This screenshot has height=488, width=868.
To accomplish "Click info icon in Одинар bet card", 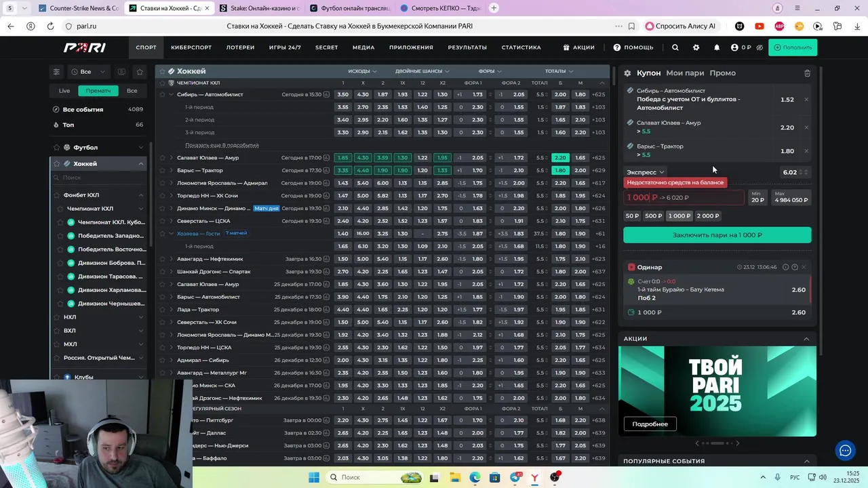I will click(785, 267).
